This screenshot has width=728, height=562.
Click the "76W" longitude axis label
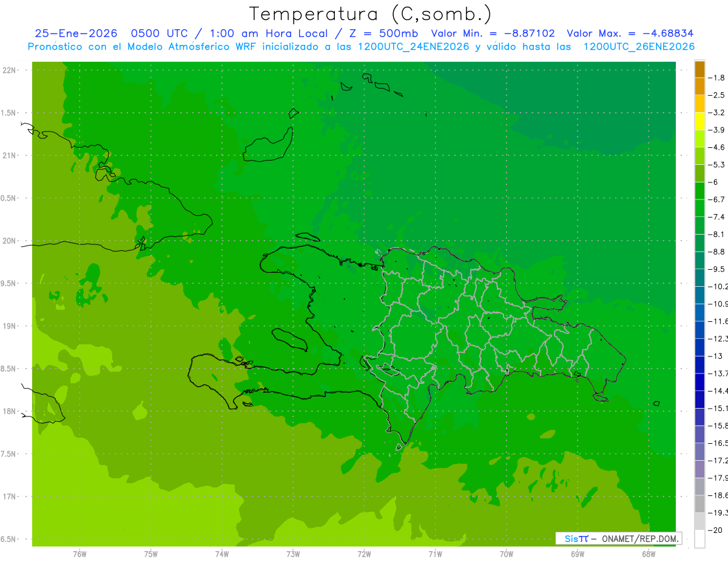79,554
